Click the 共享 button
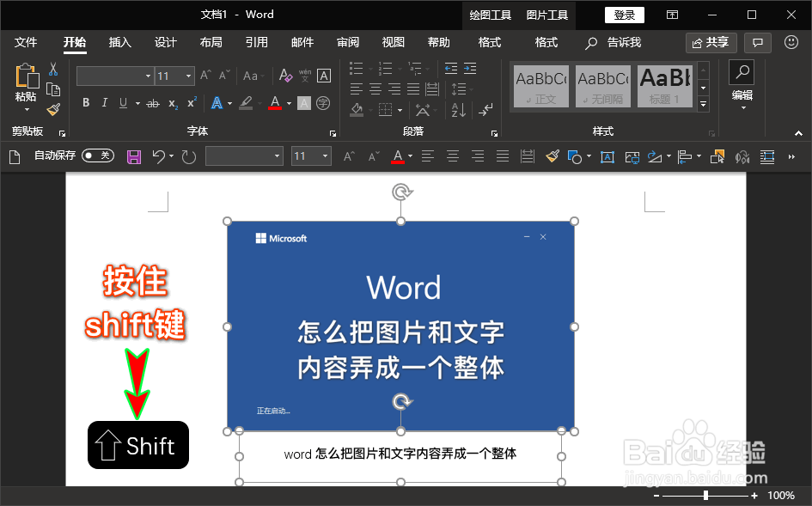 click(x=711, y=42)
